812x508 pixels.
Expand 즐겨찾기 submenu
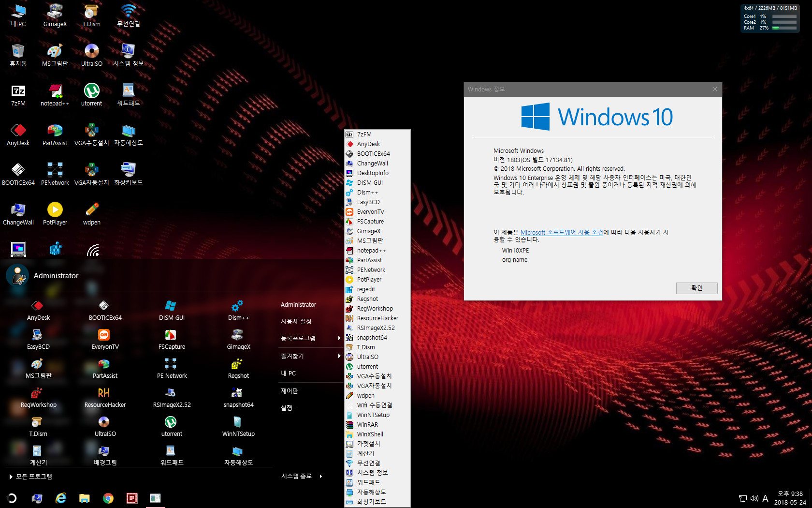coord(311,356)
